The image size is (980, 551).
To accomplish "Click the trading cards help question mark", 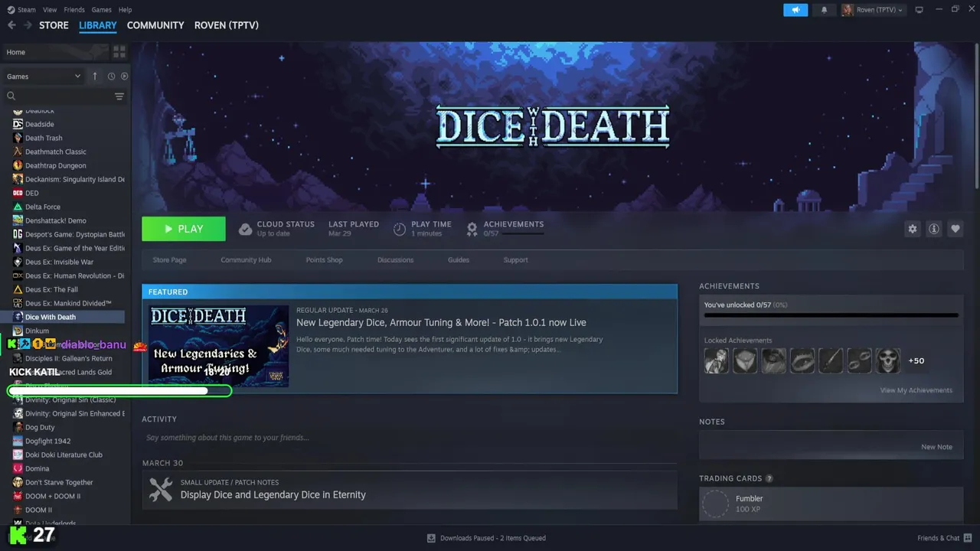I will [769, 478].
